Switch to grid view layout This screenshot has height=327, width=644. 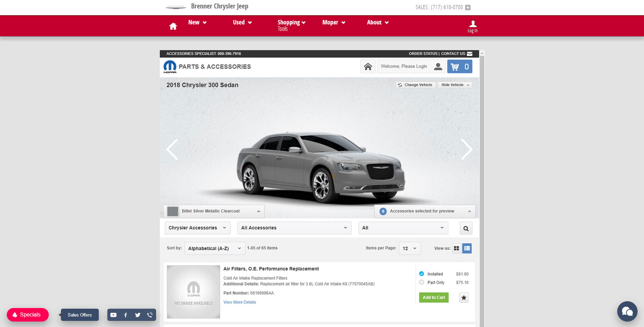(456, 248)
